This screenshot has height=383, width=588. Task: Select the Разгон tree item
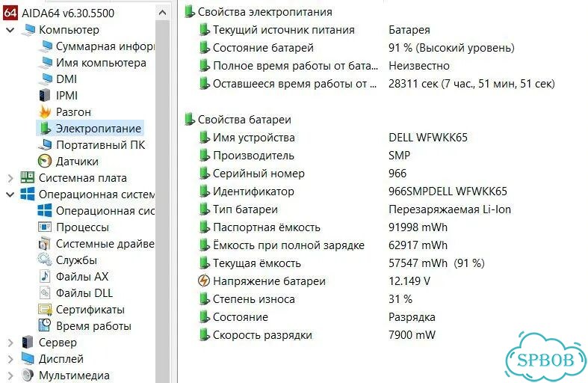(73, 112)
